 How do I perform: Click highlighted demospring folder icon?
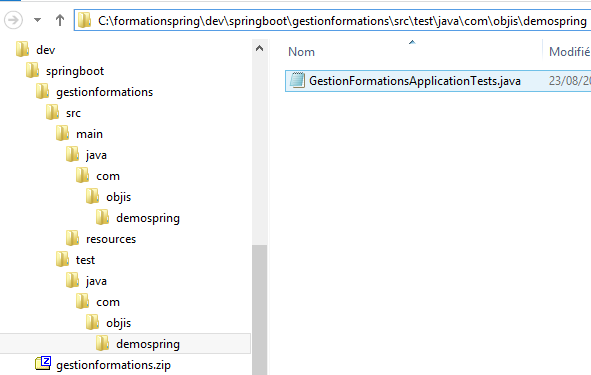(103, 343)
